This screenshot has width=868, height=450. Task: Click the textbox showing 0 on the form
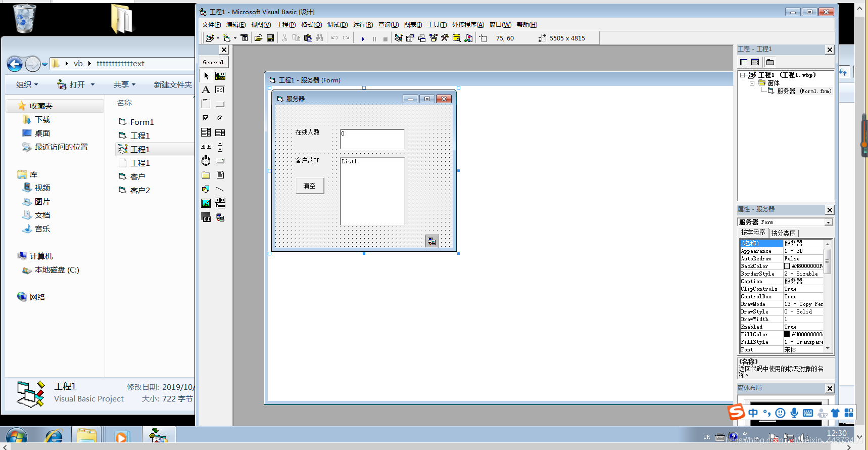[372, 139]
